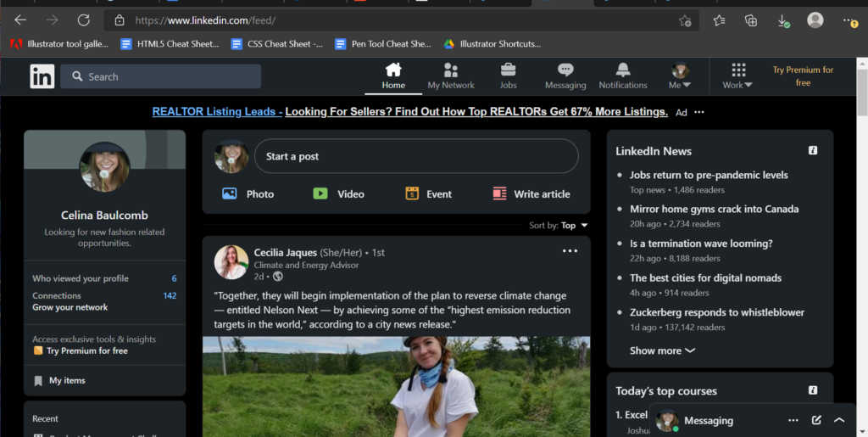Screen dimensions: 868x437
Task: Open My Network tab
Action: tap(451, 76)
